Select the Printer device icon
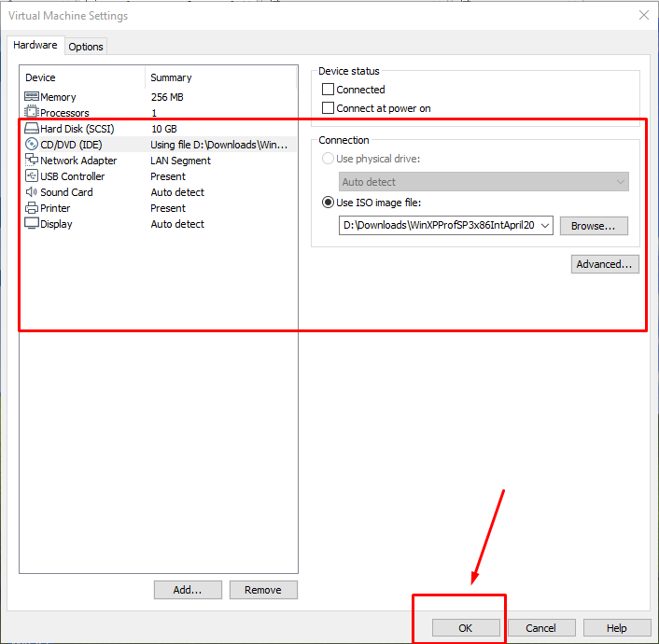 pyautogui.click(x=32, y=208)
